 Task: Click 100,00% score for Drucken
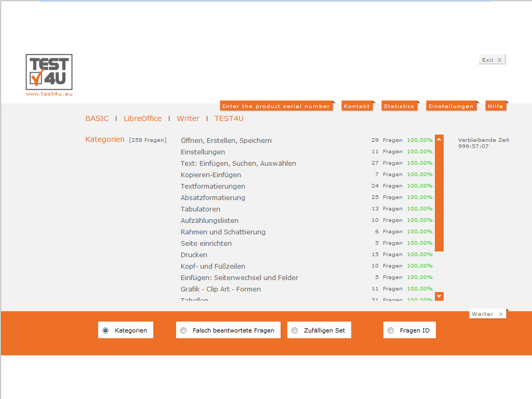pyautogui.click(x=420, y=255)
